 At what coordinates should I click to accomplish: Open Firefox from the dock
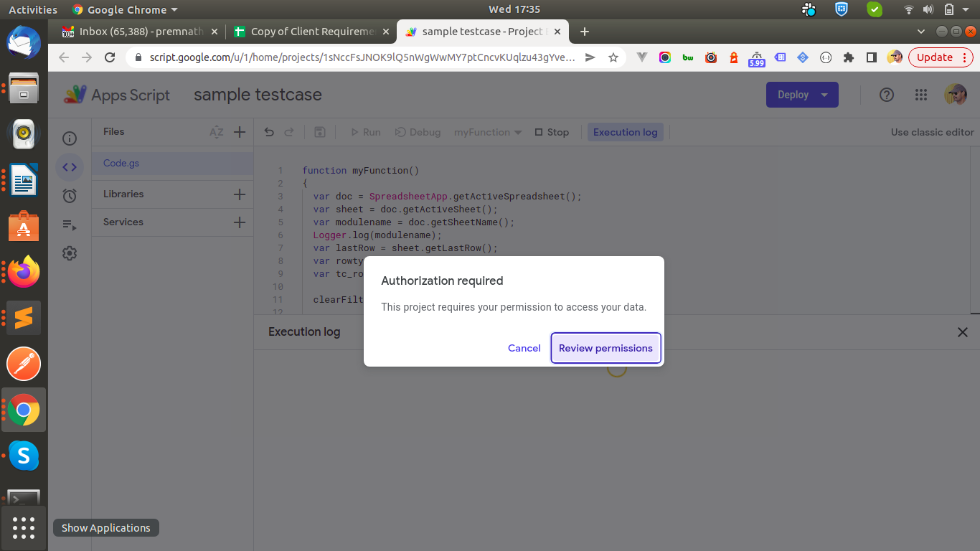24,271
